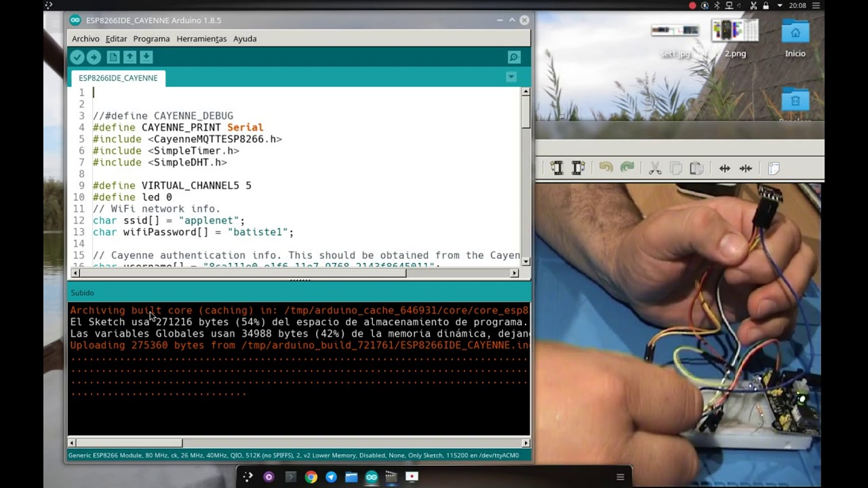Open the application launcher in the dock
Viewport: 868px width, 488px height.
point(248,477)
